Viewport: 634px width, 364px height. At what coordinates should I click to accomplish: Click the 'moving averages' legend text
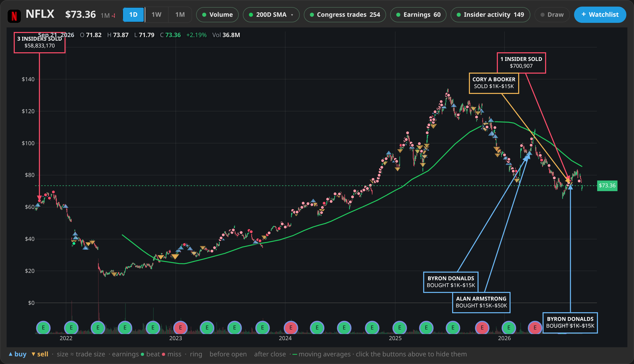(324, 354)
